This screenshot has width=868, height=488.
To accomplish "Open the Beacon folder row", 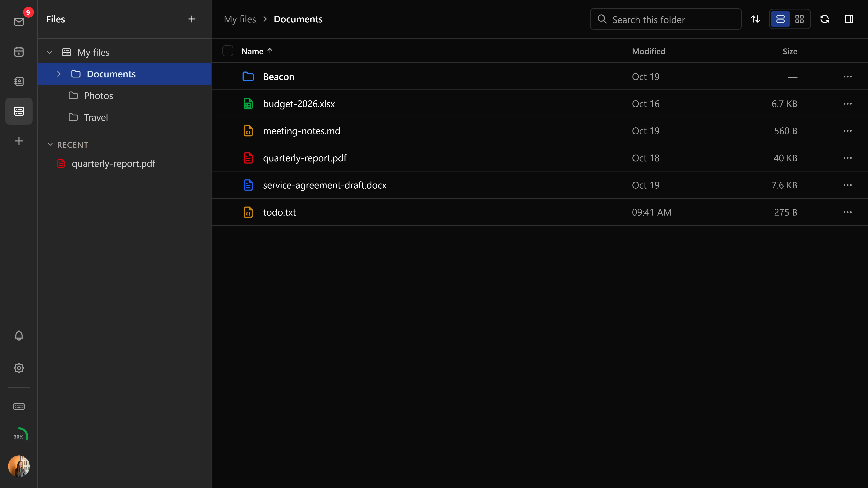I will pyautogui.click(x=539, y=76).
